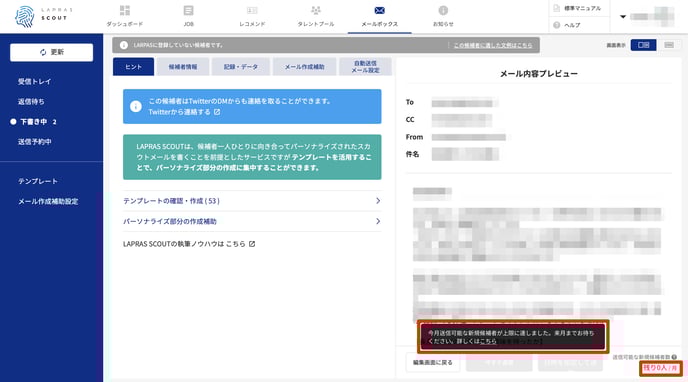Click the info icon in the Twitter notice

tap(136, 106)
